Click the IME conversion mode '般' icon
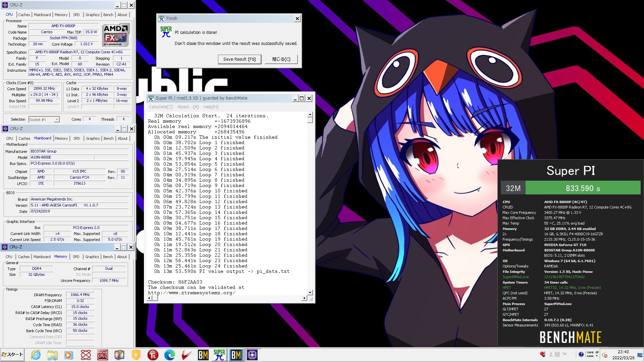 tap(557, 354)
